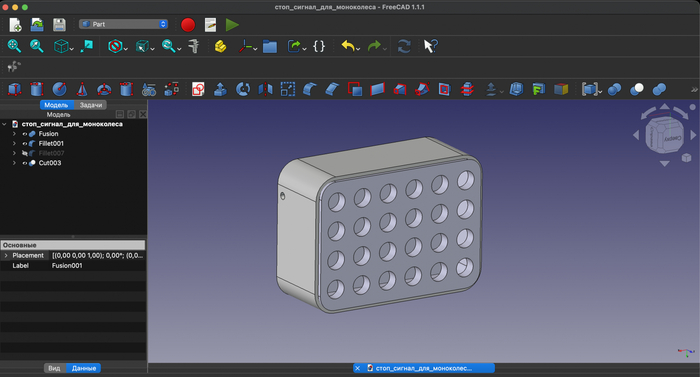Create a new Part container
The image size is (700, 377).
coord(220,46)
